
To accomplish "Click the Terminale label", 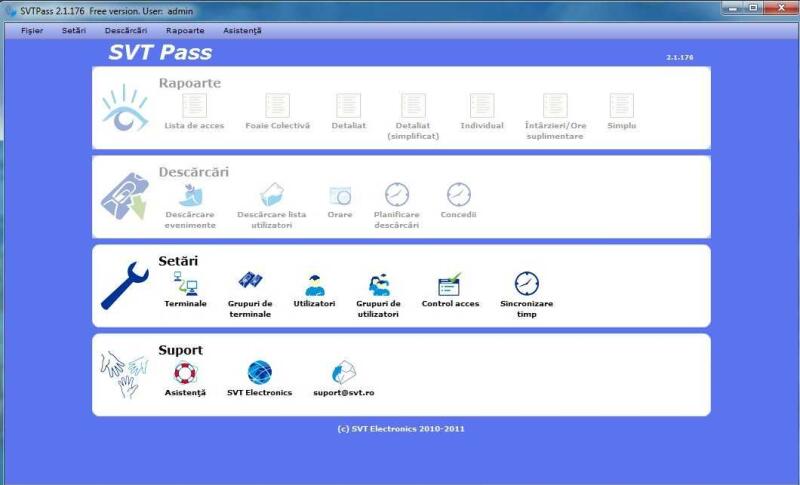I will pyautogui.click(x=186, y=303).
